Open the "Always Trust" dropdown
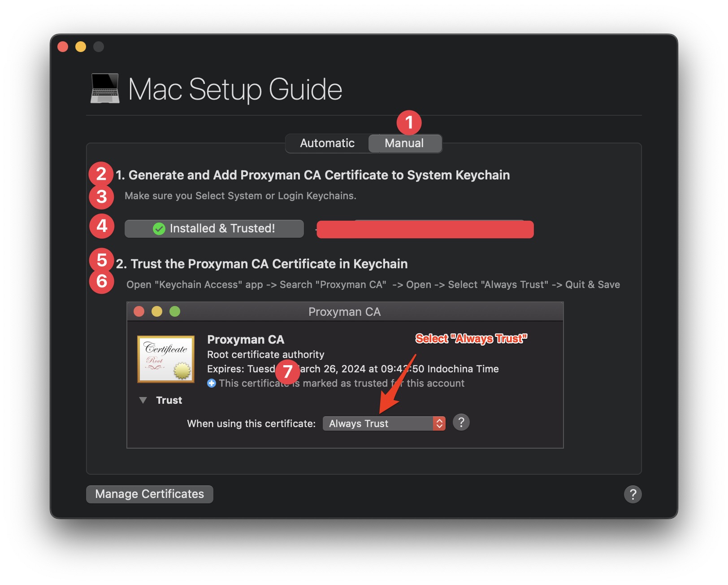 tap(383, 423)
